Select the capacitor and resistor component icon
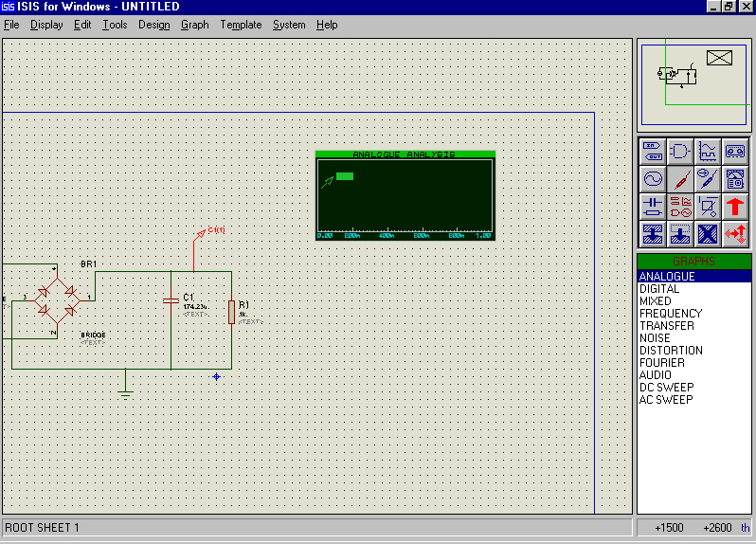Image resolution: width=756 pixels, height=544 pixels. click(x=652, y=206)
